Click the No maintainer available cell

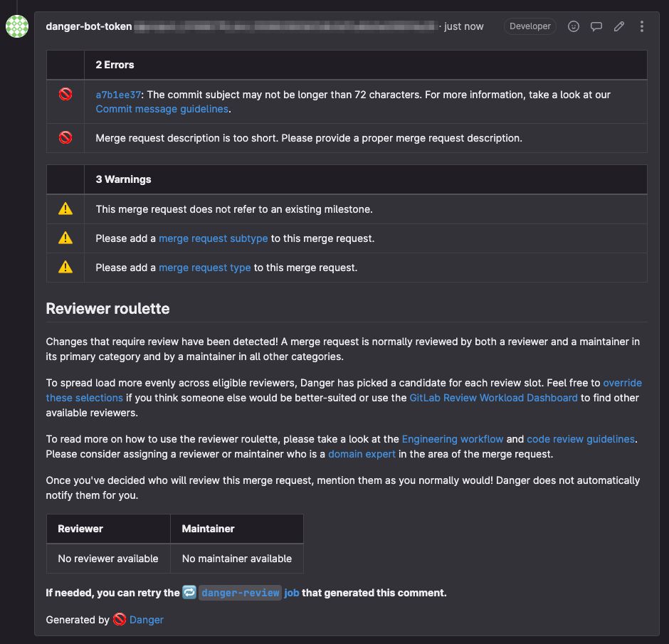pos(237,559)
